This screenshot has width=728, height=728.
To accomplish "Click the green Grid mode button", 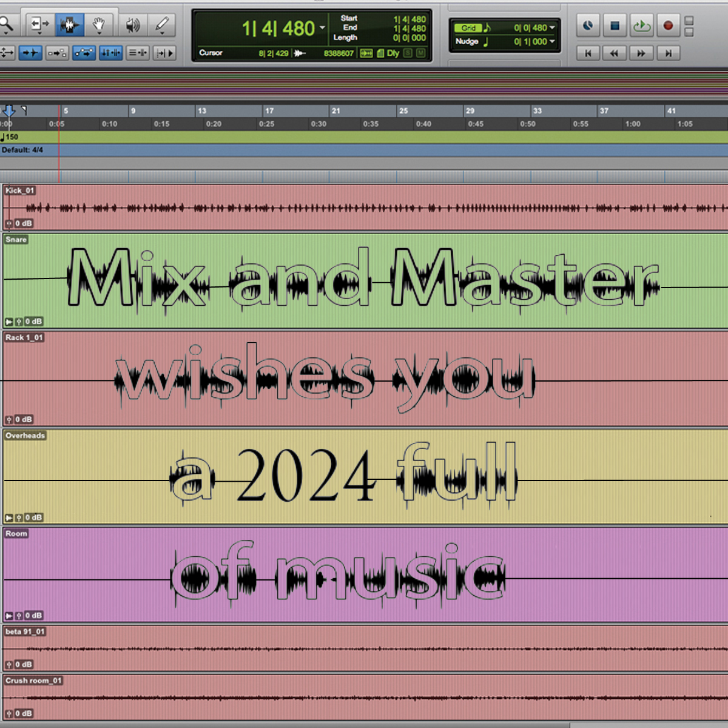I will coord(468,28).
